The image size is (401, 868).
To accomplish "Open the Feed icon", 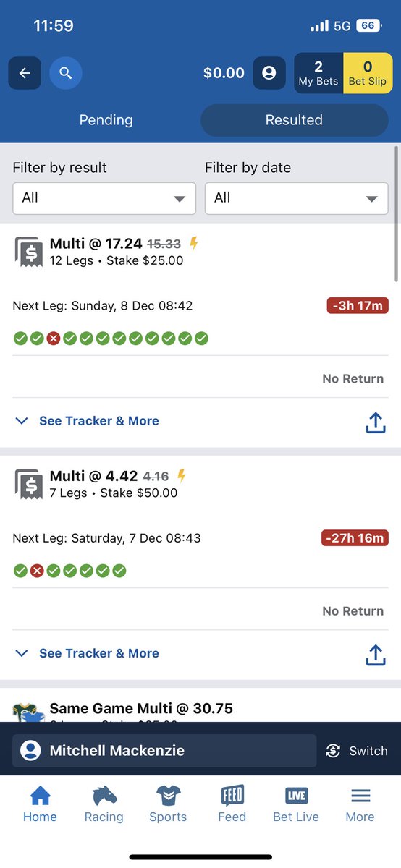I will pos(232,796).
